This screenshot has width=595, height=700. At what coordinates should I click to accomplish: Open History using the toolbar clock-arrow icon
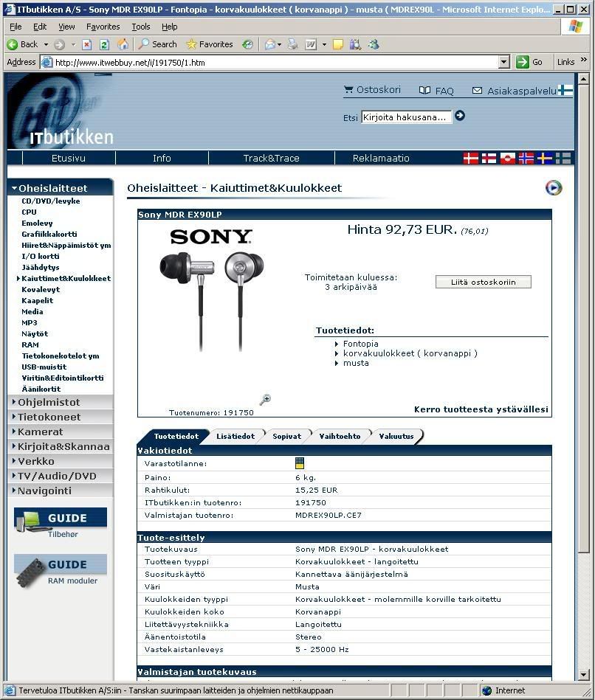point(247,44)
